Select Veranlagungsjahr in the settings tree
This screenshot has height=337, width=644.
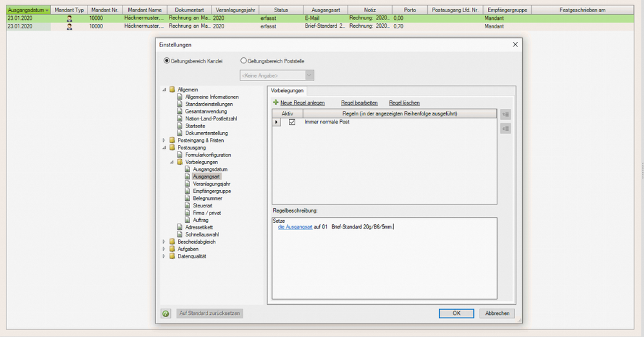[211, 184]
